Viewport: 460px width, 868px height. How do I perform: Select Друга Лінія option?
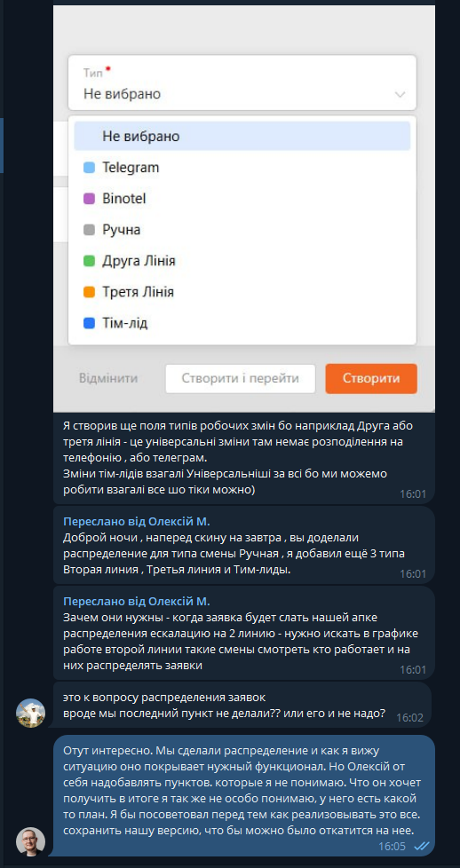pyautogui.click(x=242, y=261)
